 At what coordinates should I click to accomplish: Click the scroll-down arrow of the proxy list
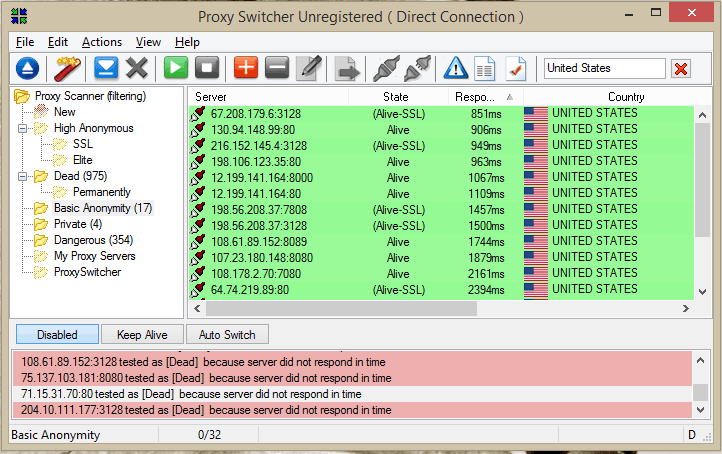pos(702,291)
